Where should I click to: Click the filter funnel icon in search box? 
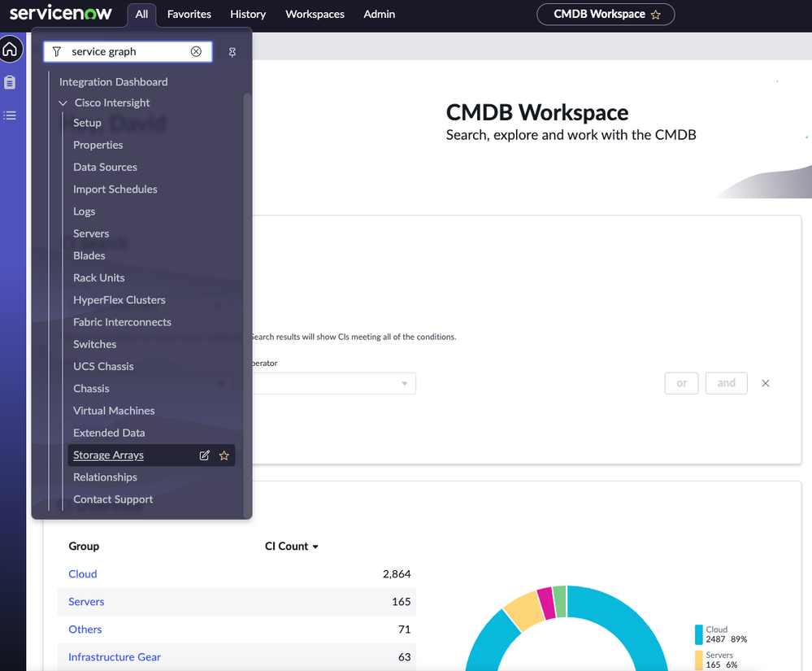tap(57, 51)
